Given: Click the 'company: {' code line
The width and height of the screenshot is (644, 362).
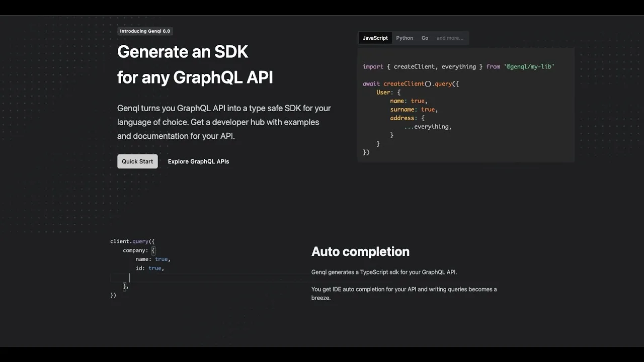Looking at the screenshot, I should point(139,250).
